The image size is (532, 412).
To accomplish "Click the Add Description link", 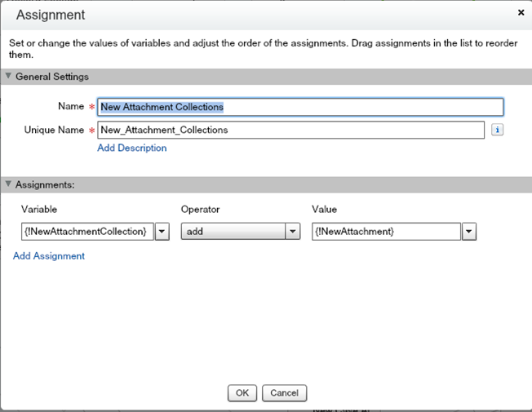I will pos(131,148).
